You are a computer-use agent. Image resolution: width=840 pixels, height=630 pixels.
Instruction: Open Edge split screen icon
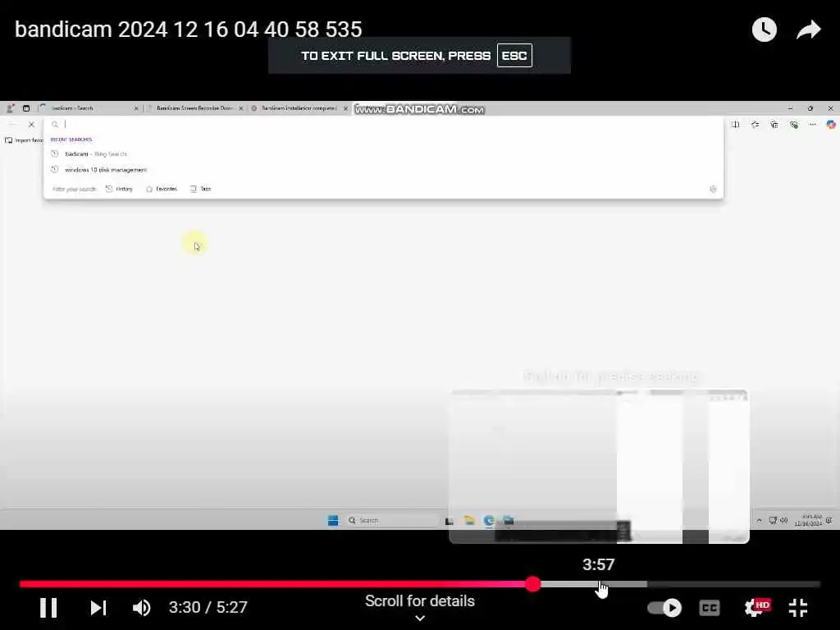(x=735, y=125)
